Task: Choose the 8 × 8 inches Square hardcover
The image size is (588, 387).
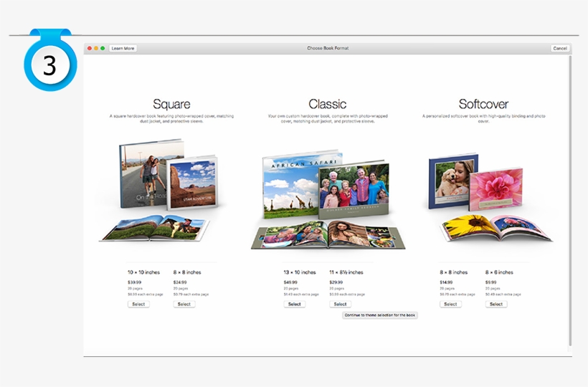Action: coord(184,304)
